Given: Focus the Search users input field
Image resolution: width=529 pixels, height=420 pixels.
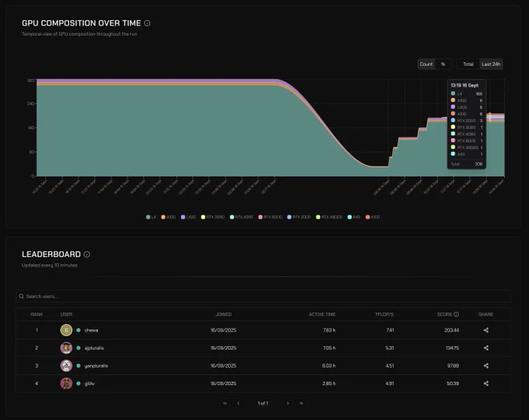Looking at the screenshot, I should click(x=263, y=296).
